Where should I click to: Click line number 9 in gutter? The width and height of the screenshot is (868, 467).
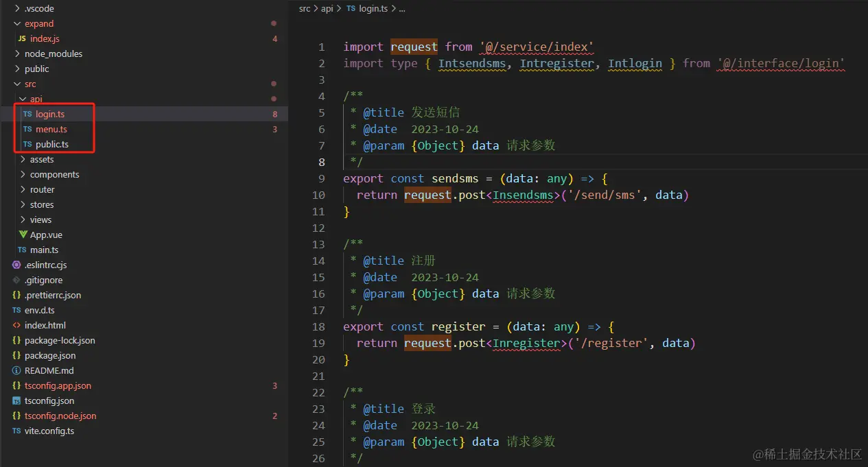click(322, 179)
